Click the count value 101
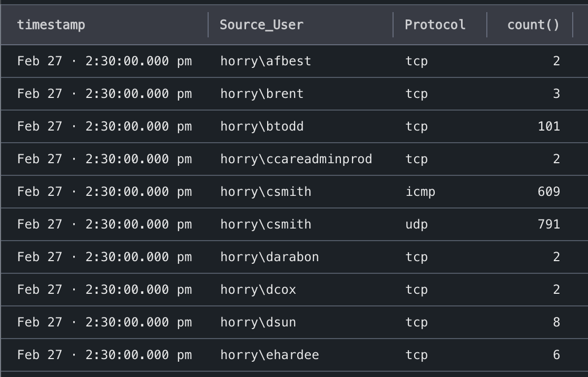 [x=548, y=126]
